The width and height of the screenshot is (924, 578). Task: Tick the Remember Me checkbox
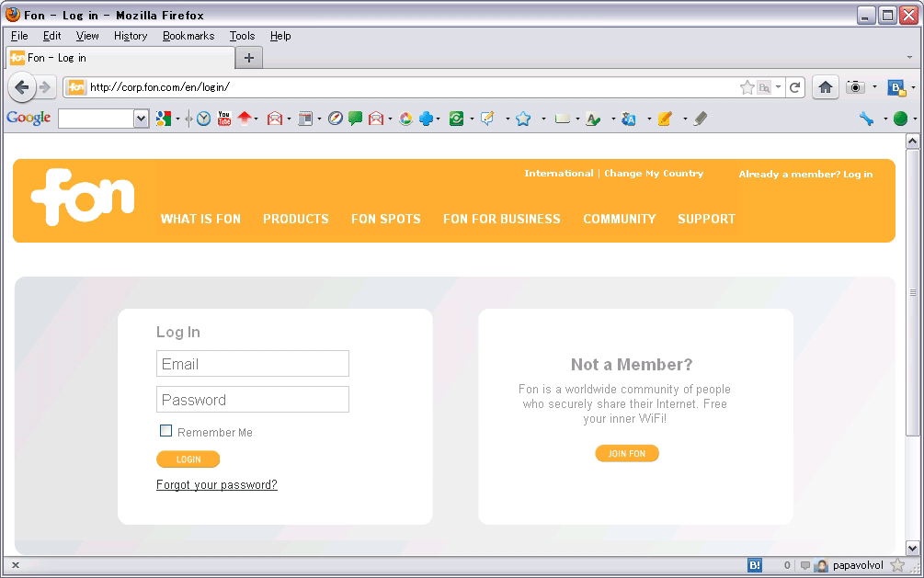[166, 431]
